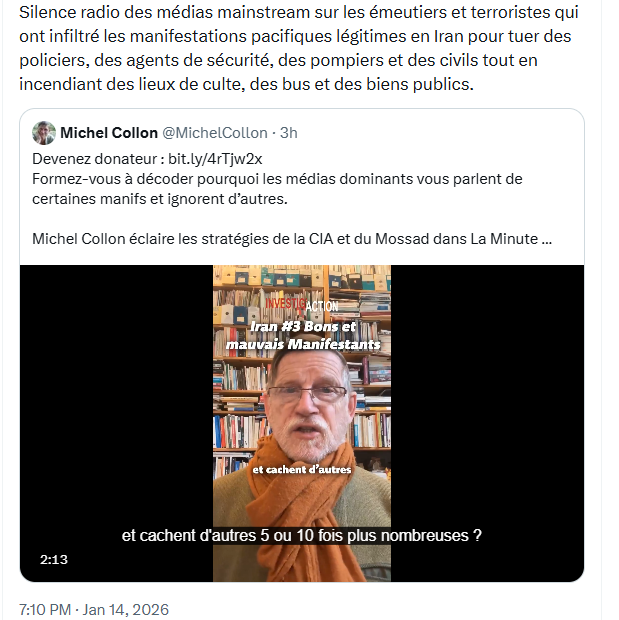Viewport: 619px width, 620px height.
Task: Open the bit.ly/4rTjw2x donation link
Action: (x=215, y=159)
